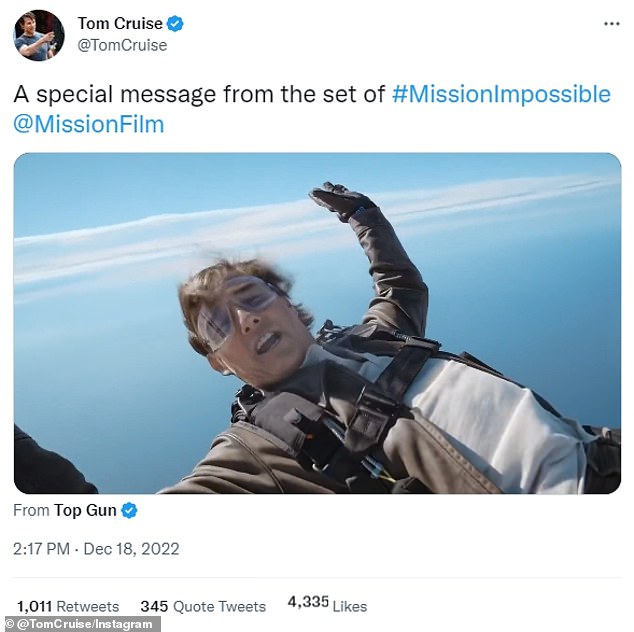Screen dimensions: 634x632
Task: View the 1,011 Retweets list
Action: [x=67, y=606]
